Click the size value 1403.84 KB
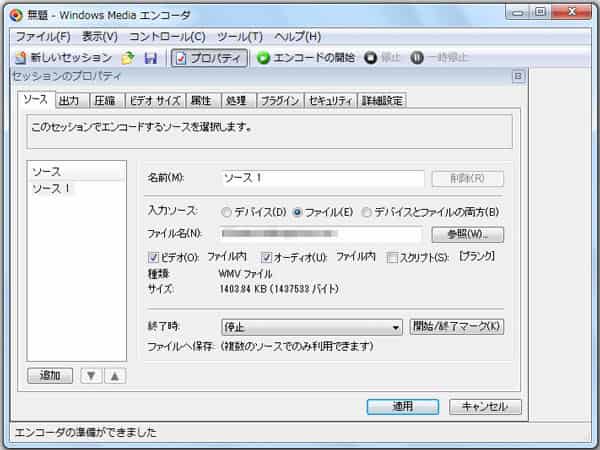Image resolution: width=600 pixels, height=450 pixels. pos(243,289)
